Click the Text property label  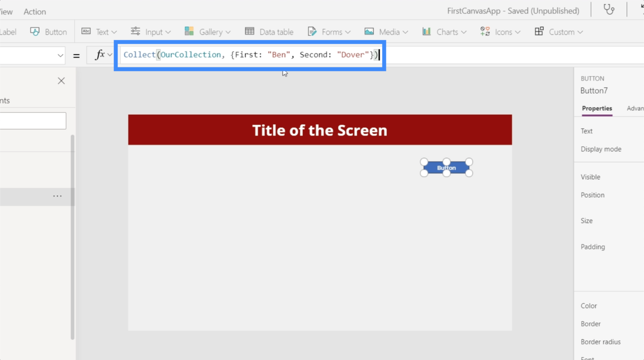[586, 131]
